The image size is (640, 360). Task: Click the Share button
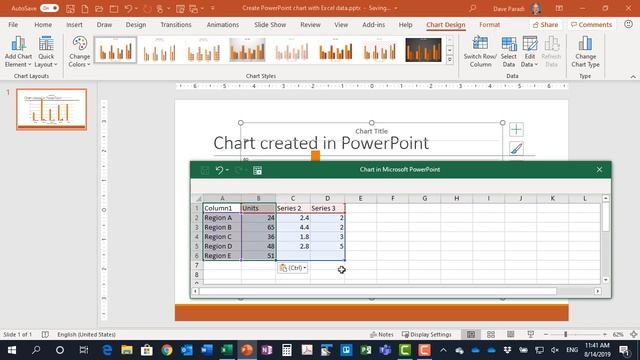point(545,24)
